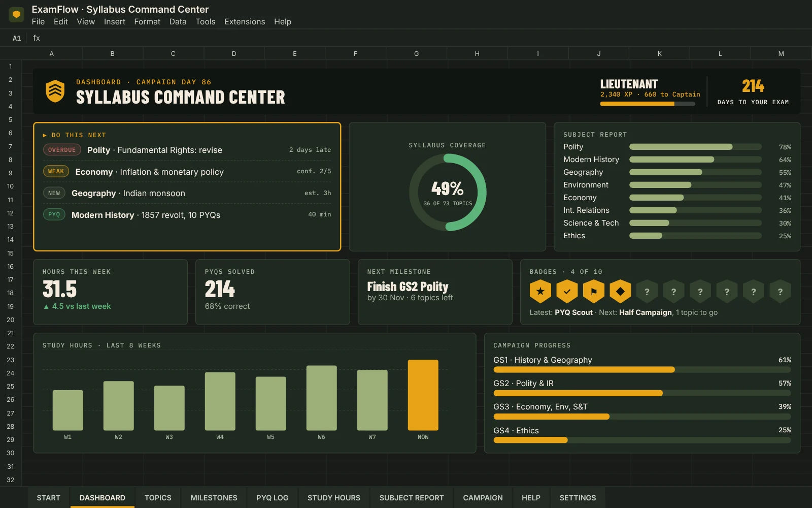Switch to the PYQ LOG sheet tab
The height and width of the screenshot is (508, 812).
[x=272, y=498]
